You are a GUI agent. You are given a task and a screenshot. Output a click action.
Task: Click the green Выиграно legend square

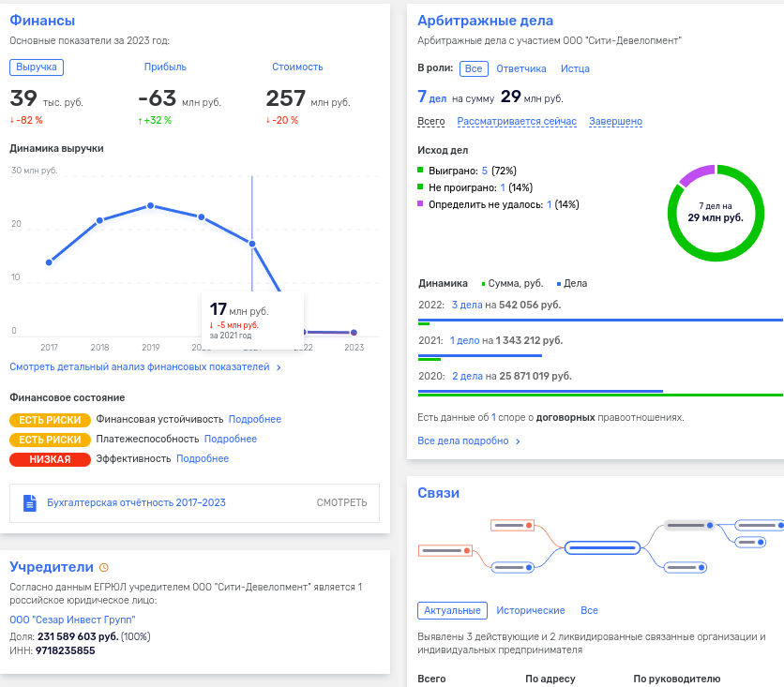tap(420, 170)
